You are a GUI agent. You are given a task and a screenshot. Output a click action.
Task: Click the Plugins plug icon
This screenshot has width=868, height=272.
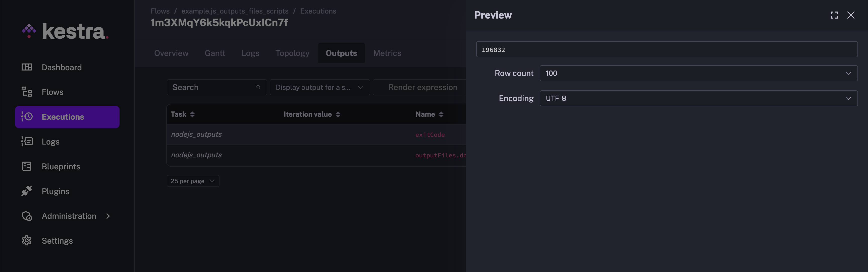(x=27, y=191)
